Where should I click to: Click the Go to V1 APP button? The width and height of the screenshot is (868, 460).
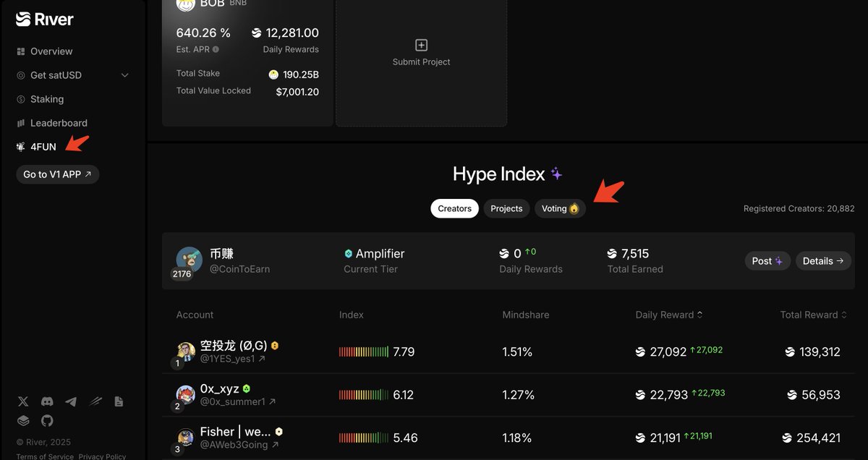[x=57, y=174]
